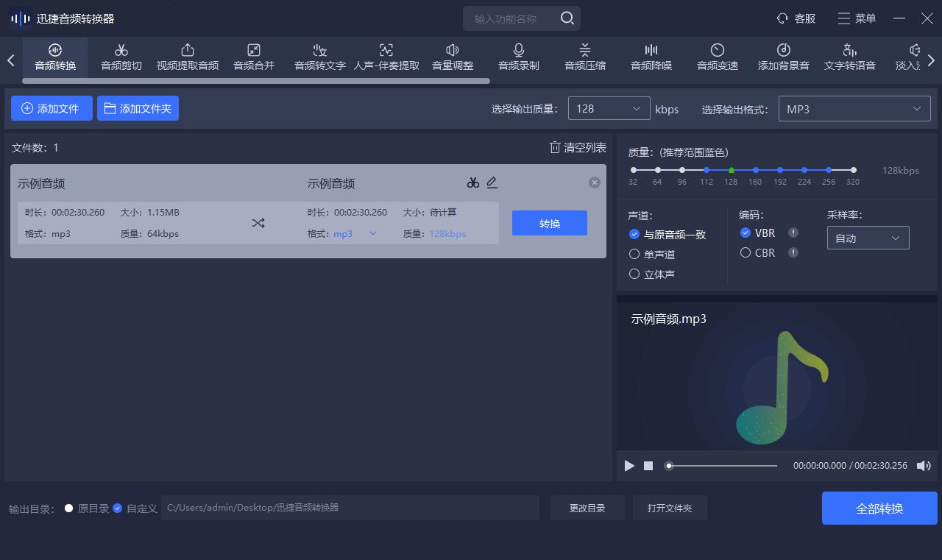Open the 音频剪切 audio cutting tool
The height and width of the screenshot is (560, 942).
click(121, 57)
